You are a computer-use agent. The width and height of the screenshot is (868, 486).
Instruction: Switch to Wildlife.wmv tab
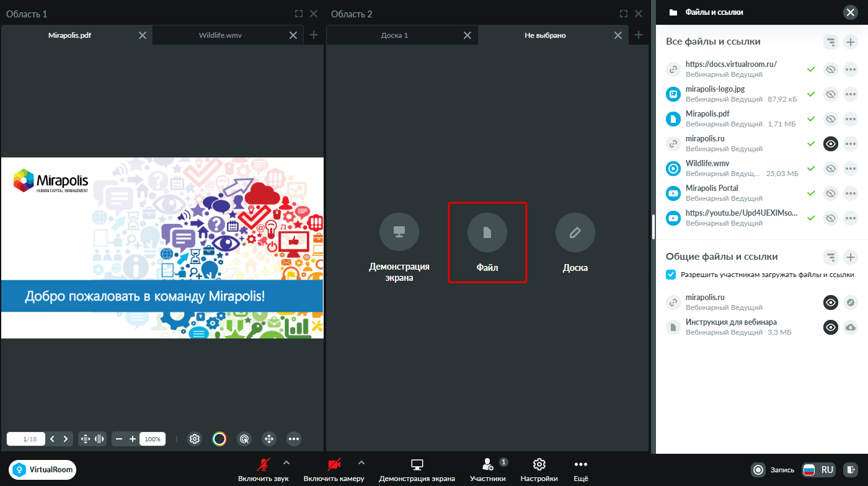pos(220,35)
